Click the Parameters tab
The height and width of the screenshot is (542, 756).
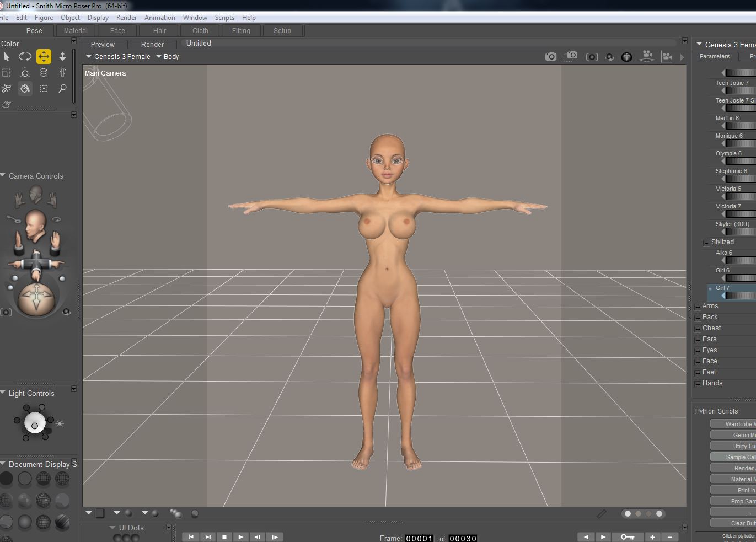click(x=715, y=57)
